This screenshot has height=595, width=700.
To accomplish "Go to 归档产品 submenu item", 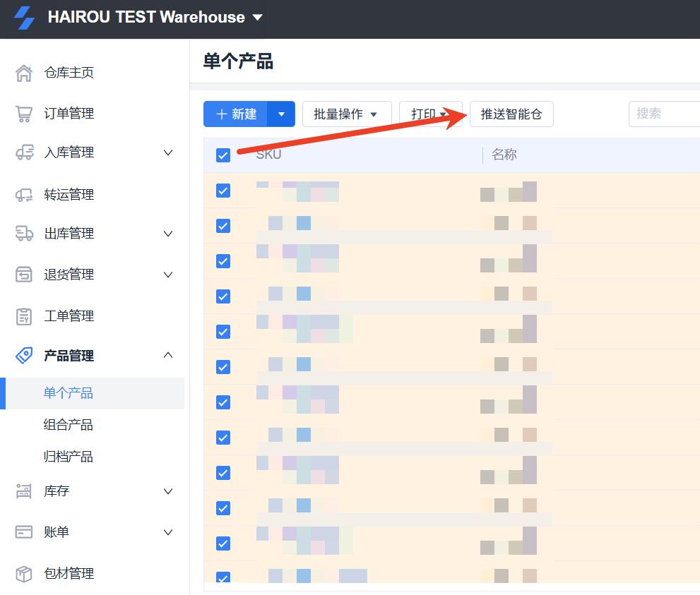I will point(69,457).
